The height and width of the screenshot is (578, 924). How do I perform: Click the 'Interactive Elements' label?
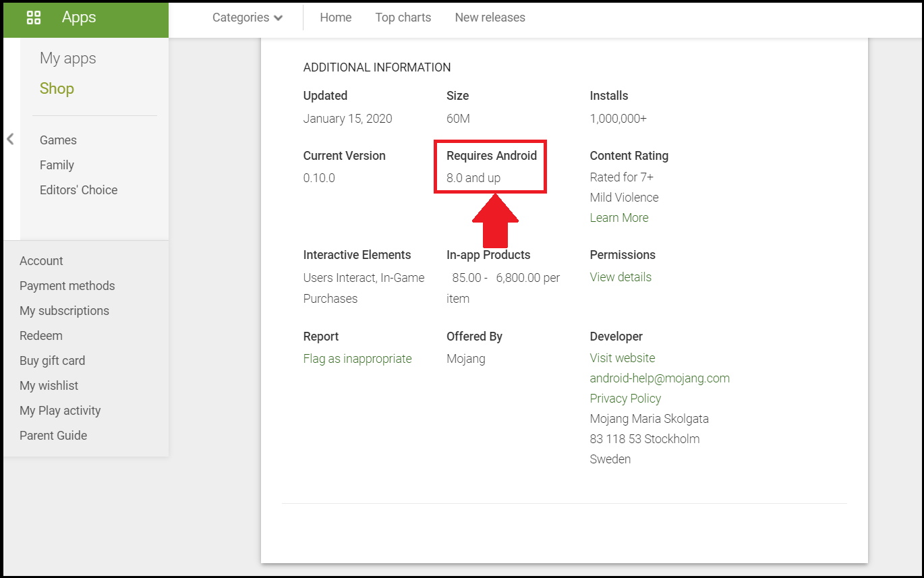tap(357, 255)
